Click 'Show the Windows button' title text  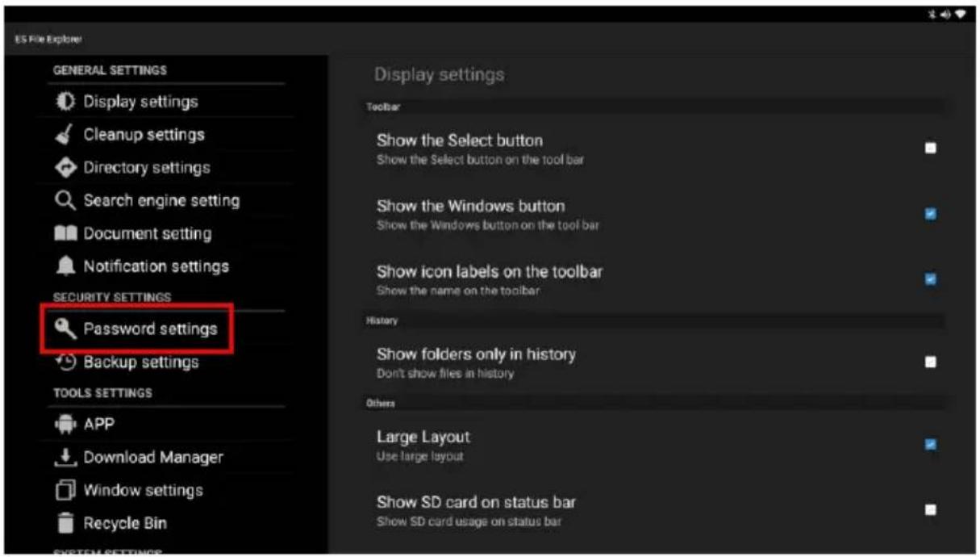pyautogui.click(x=470, y=206)
